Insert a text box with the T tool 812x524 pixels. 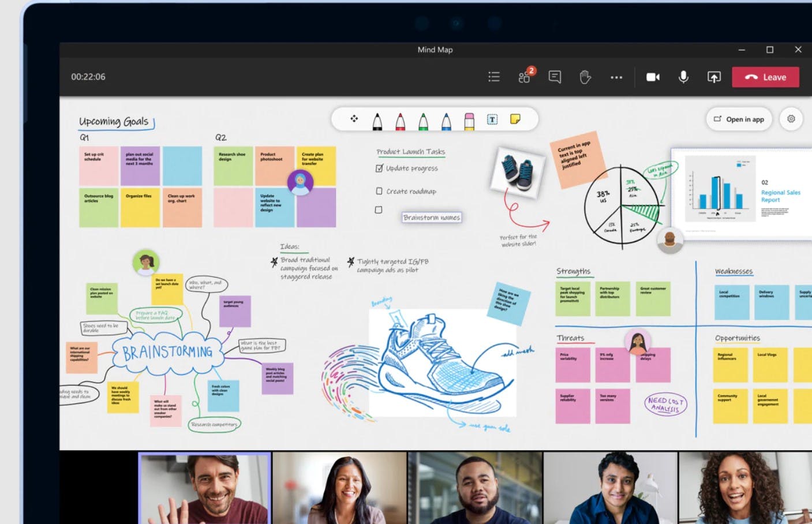(x=492, y=119)
